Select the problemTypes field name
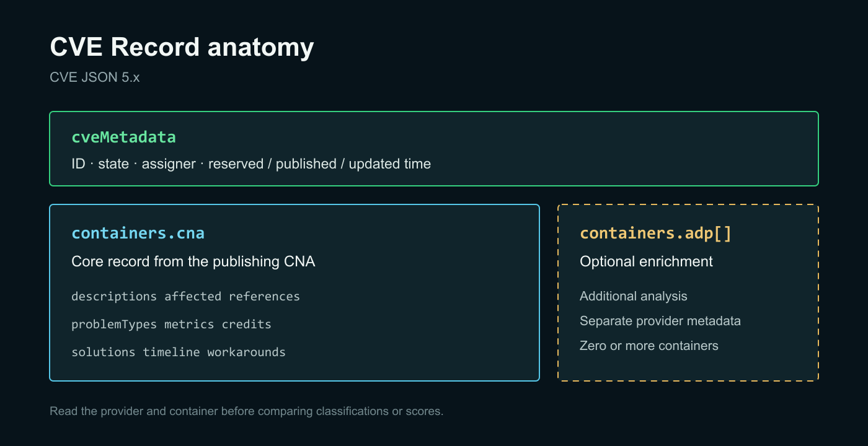The height and width of the screenshot is (446, 868). 114,325
